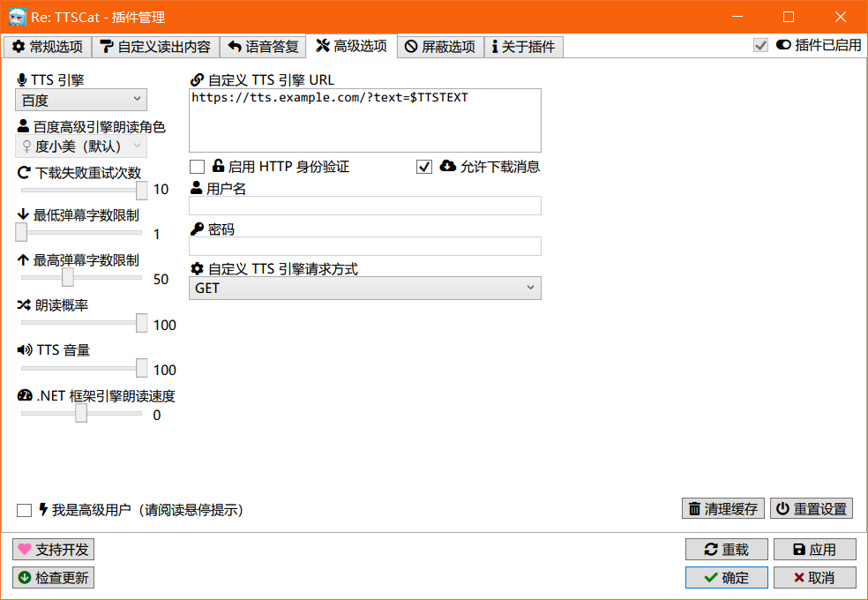This screenshot has width=868, height=600.
Task: Click the unlock icon beside 启用 HTTP 身份验证
Action: [218, 166]
